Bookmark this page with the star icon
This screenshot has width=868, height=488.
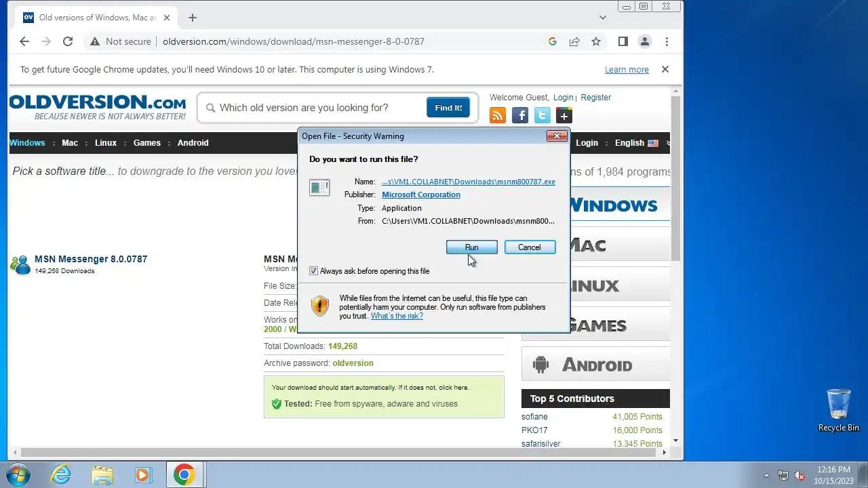pyautogui.click(x=596, y=41)
